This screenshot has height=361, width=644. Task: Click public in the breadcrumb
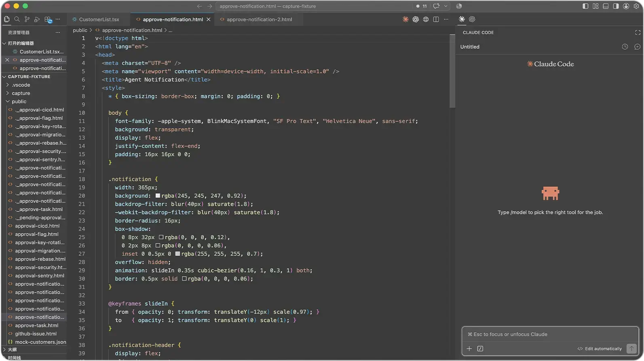pyautogui.click(x=80, y=30)
